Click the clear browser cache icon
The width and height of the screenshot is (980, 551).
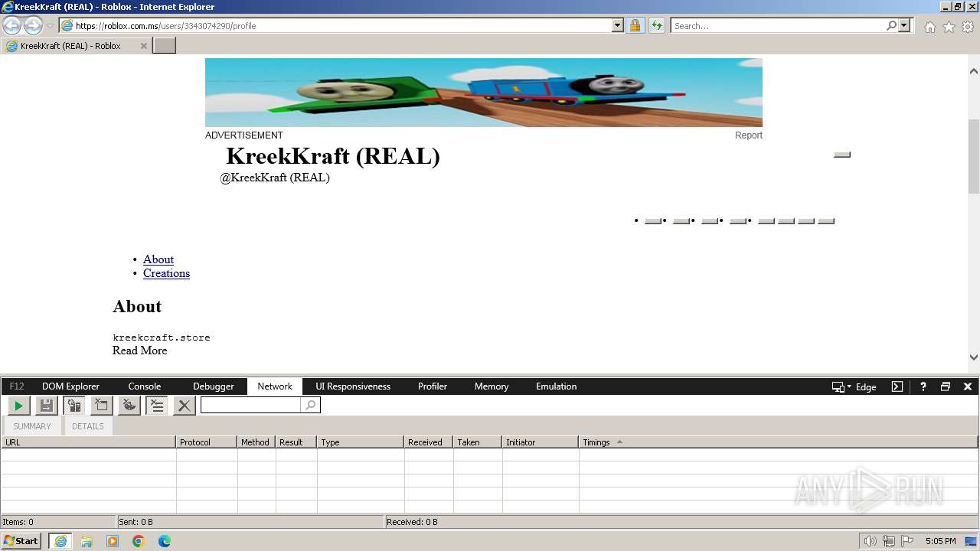102,406
